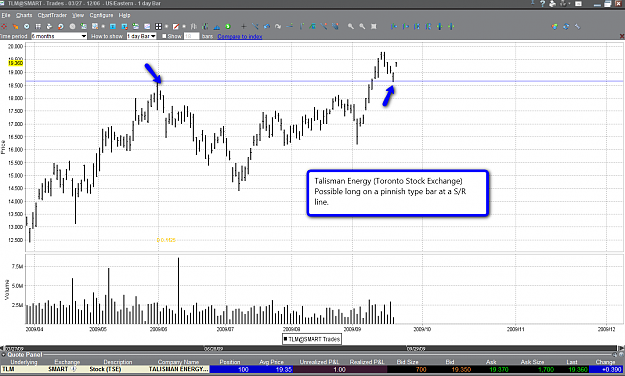Click the horizontal time scrollbar left arrow
The width and height of the screenshot is (625, 376).
[2, 348]
